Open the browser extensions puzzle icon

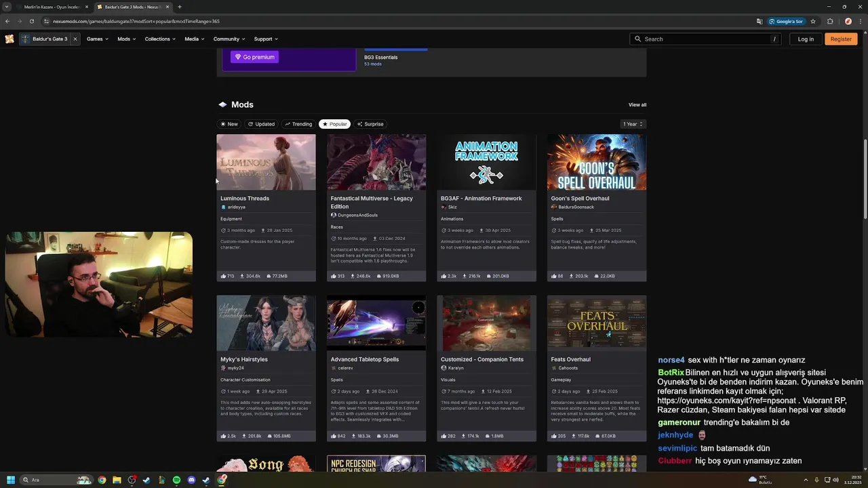tap(830, 21)
